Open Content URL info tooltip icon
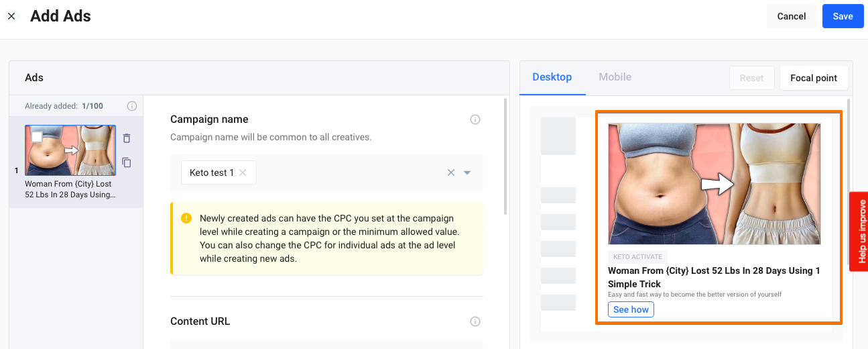This screenshot has height=349, width=868. (475, 321)
